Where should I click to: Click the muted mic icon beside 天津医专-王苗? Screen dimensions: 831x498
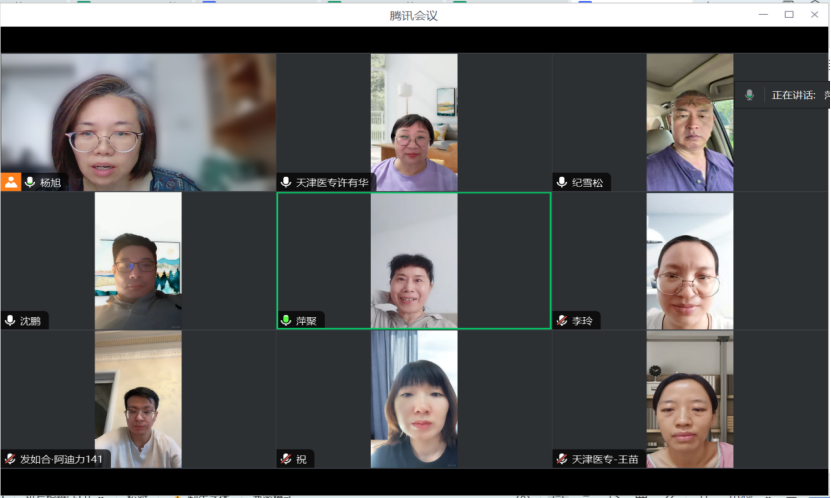(x=562, y=459)
